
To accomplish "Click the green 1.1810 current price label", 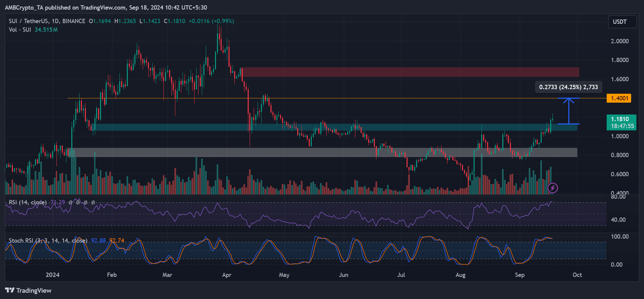I will tap(621, 122).
